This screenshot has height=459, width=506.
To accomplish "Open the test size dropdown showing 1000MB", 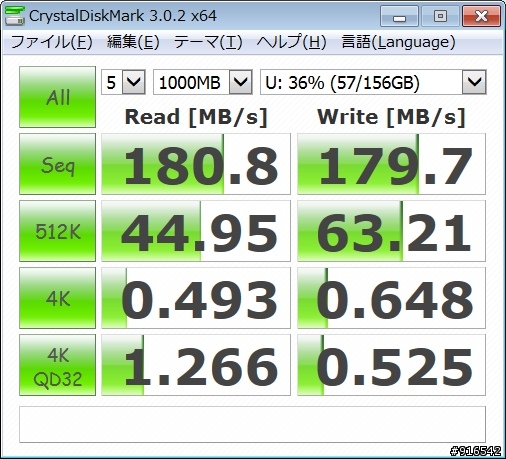I will [202, 82].
